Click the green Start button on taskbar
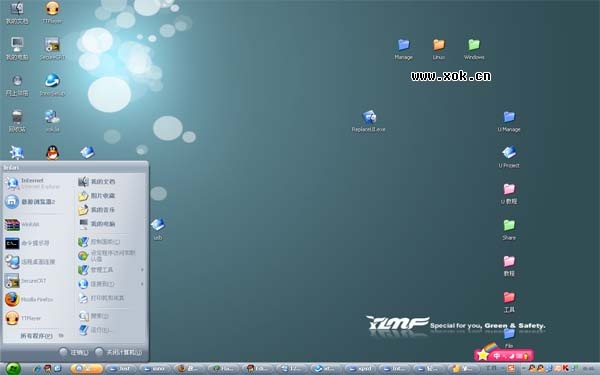 pyautogui.click(x=14, y=368)
